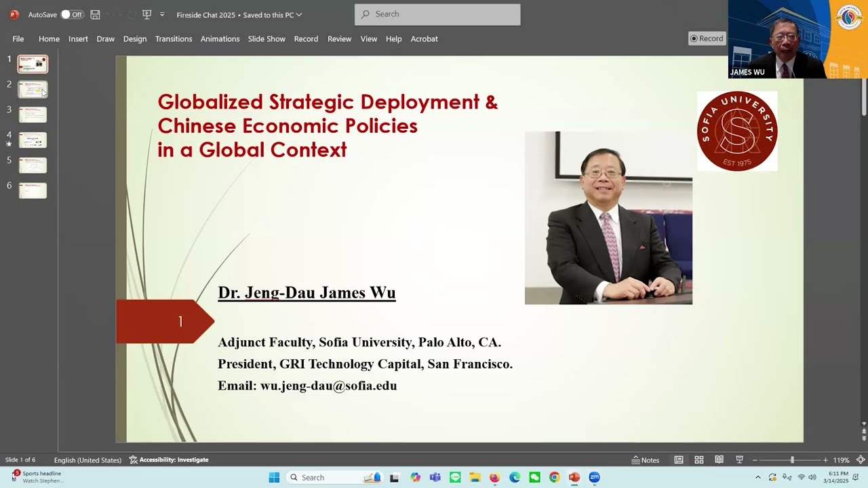Viewport: 868px width, 488px height.
Task: Switch to Slide Sorter view icon
Action: click(699, 460)
